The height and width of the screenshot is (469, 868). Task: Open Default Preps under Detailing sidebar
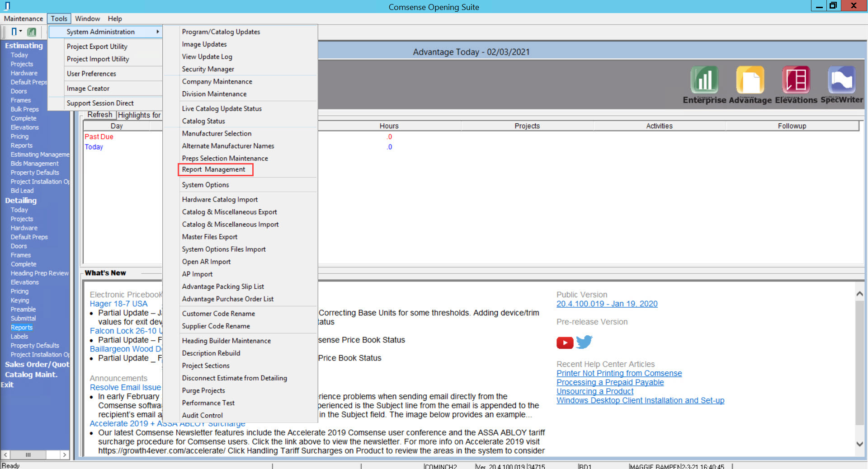pyautogui.click(x=29, y=237)
